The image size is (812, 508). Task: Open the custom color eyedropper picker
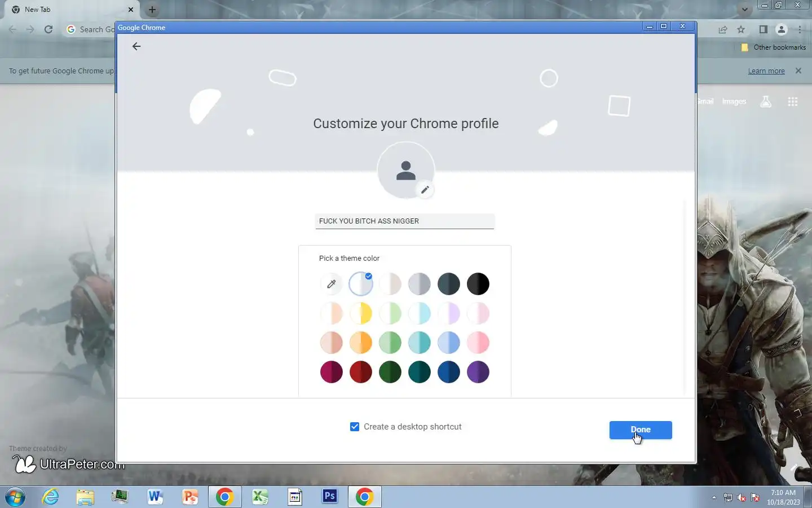point(332,284)
